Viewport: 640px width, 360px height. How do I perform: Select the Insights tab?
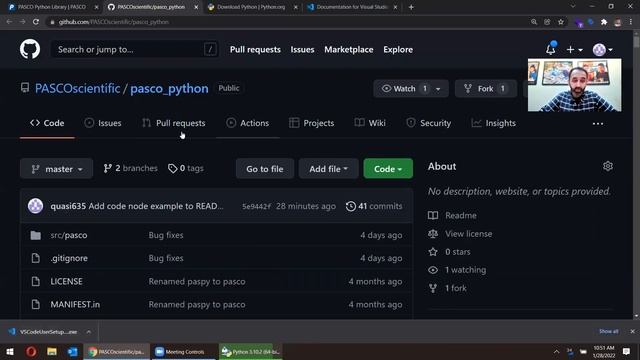coord(494,123)
